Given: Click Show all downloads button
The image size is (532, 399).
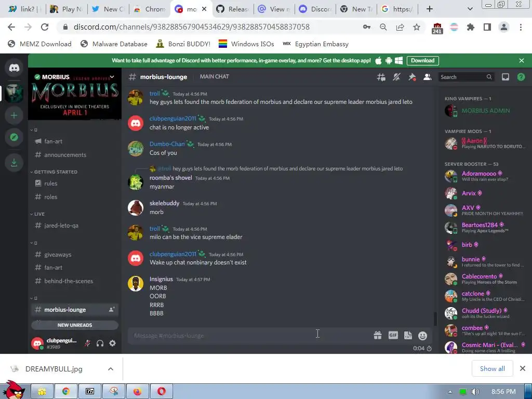Looking at the screenshot, I should 493,368.
